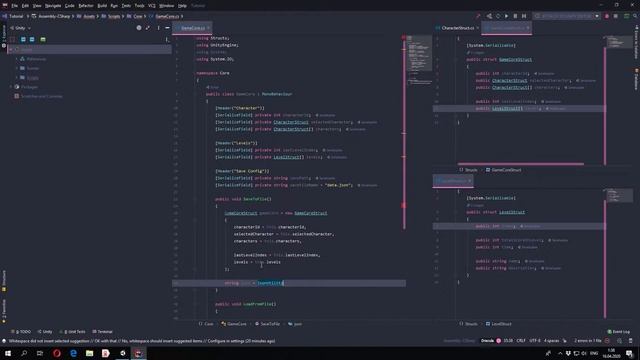Click the Unity play button in toolbar
Screen dimensions: 640x360
click(x=507, y=16)
